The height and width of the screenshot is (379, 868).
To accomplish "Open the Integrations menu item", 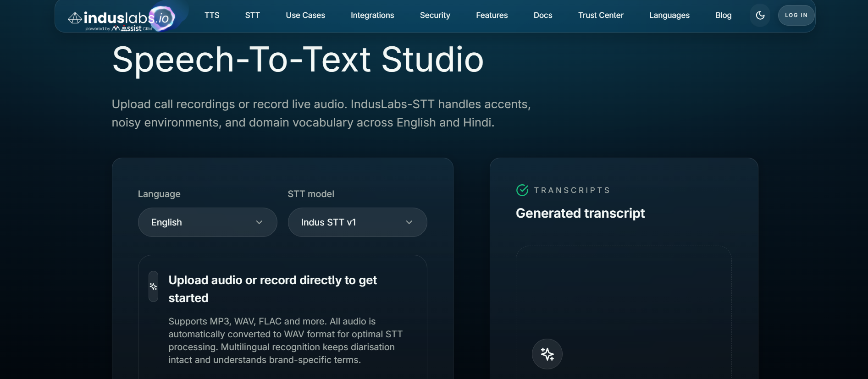I will pos(372,15).
